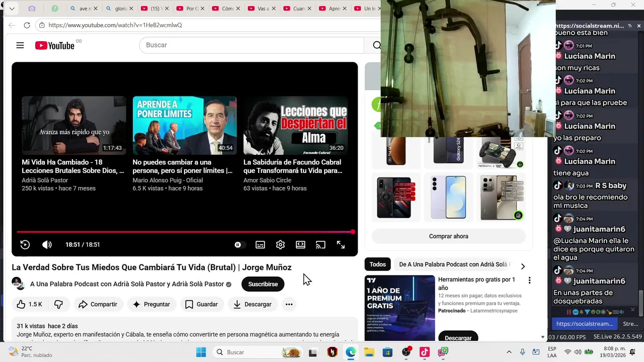644x362 pixels.
Task: Select the De A Una Palabra Podcast chip
Action: pyautogui.click(x=453, y=264)
